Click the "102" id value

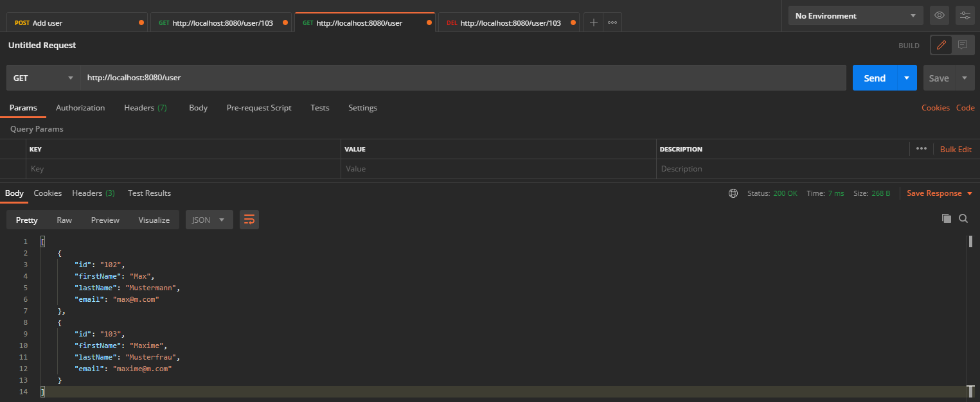tap(110, 265)
